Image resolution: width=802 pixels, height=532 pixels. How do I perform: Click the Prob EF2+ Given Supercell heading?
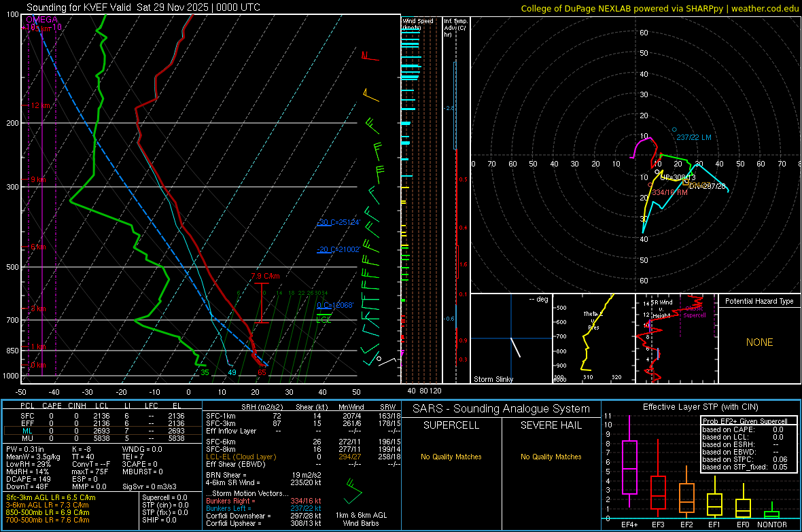[745, 421]
